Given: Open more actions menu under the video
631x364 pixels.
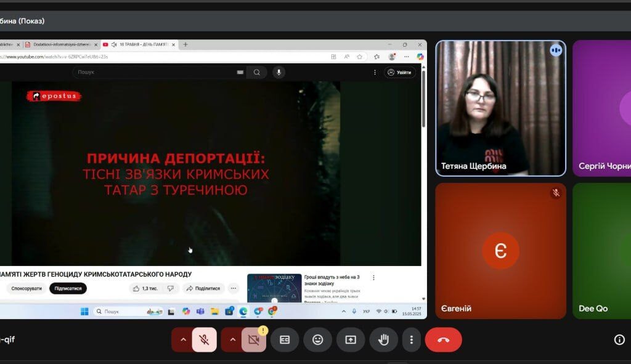Looking at the screenshot, I should [x=234, y=288].
